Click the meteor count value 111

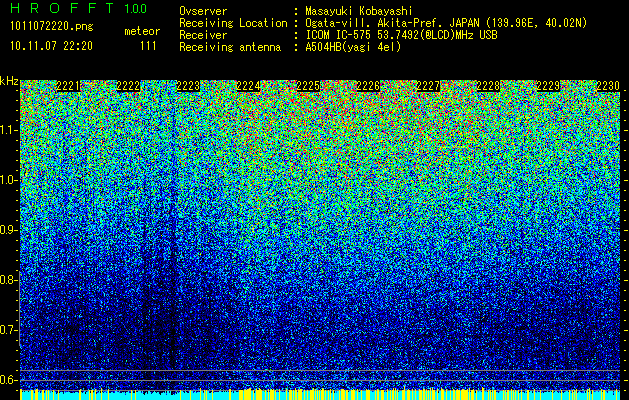pos(148,46)
